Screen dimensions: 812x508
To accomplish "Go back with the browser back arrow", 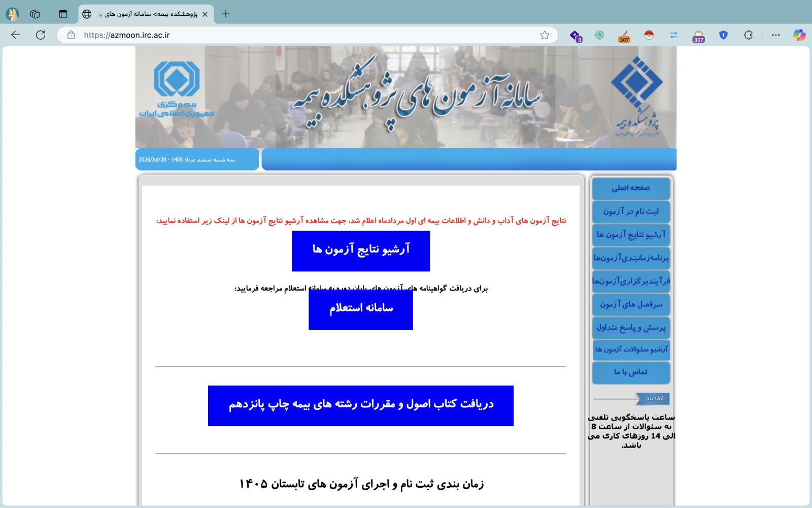I will (16, 35).
